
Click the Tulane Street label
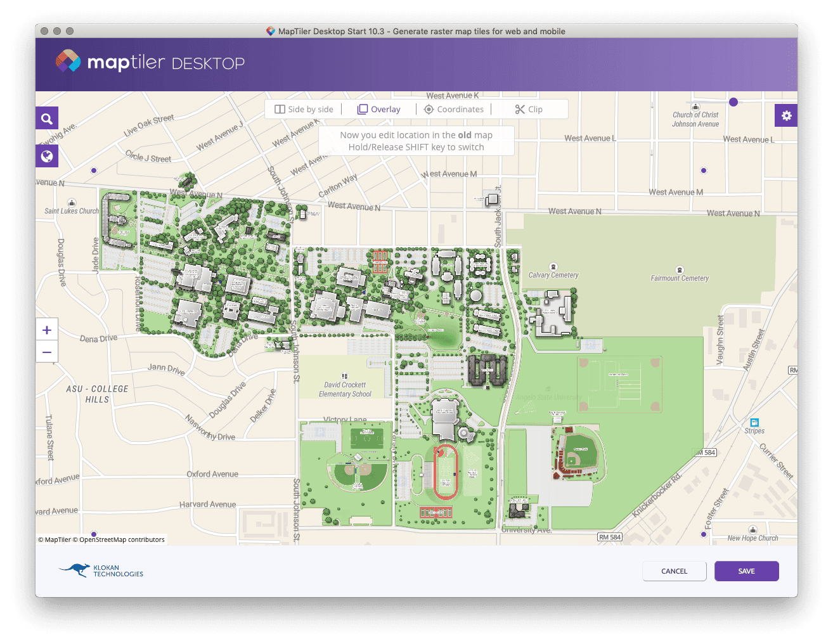point(49,437)
